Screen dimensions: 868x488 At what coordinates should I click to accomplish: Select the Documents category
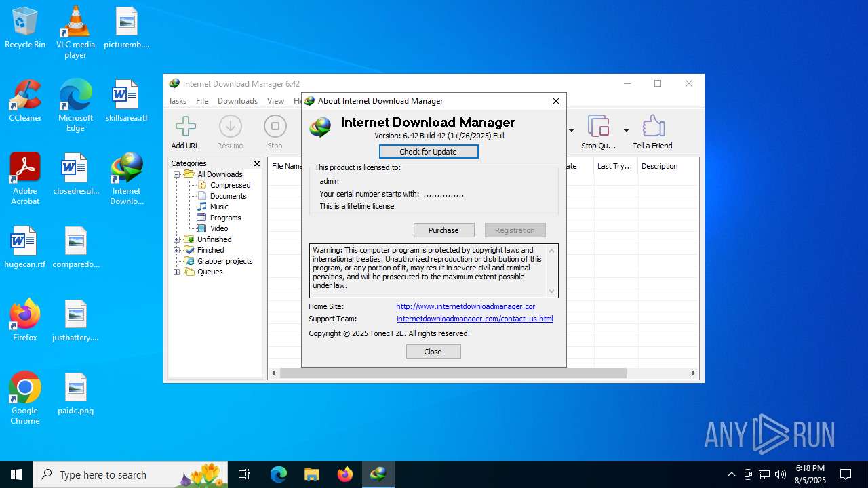click(x=228, y=196)
